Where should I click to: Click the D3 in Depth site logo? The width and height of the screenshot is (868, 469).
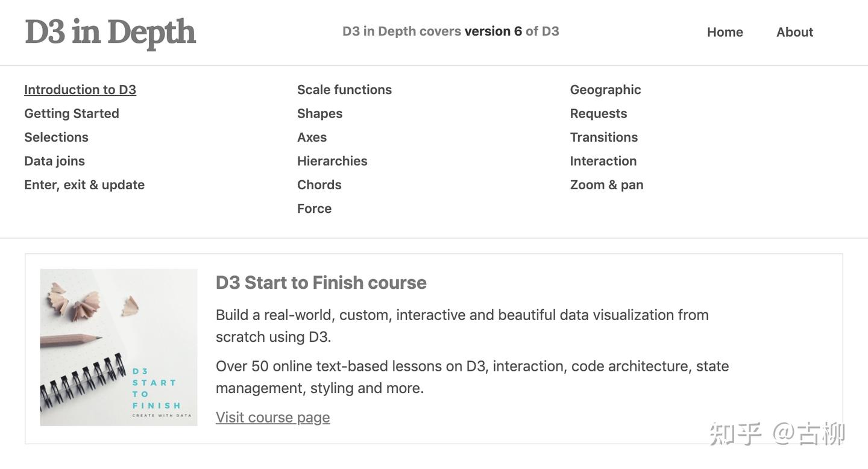[x=110, y=32]
